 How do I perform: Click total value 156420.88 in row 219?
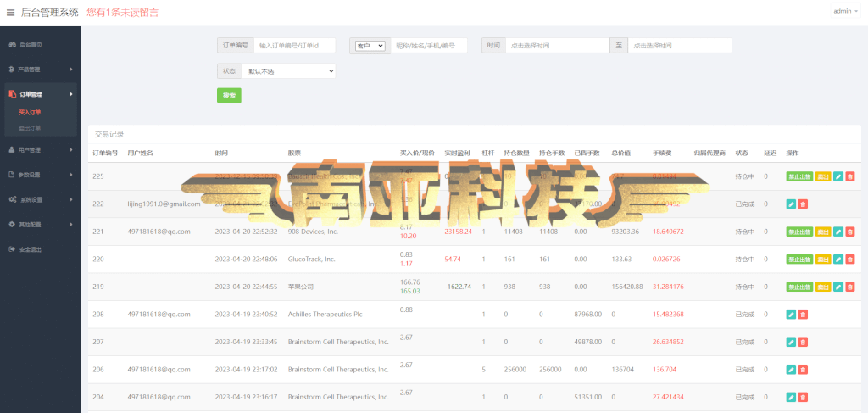[x=627, y=287]
